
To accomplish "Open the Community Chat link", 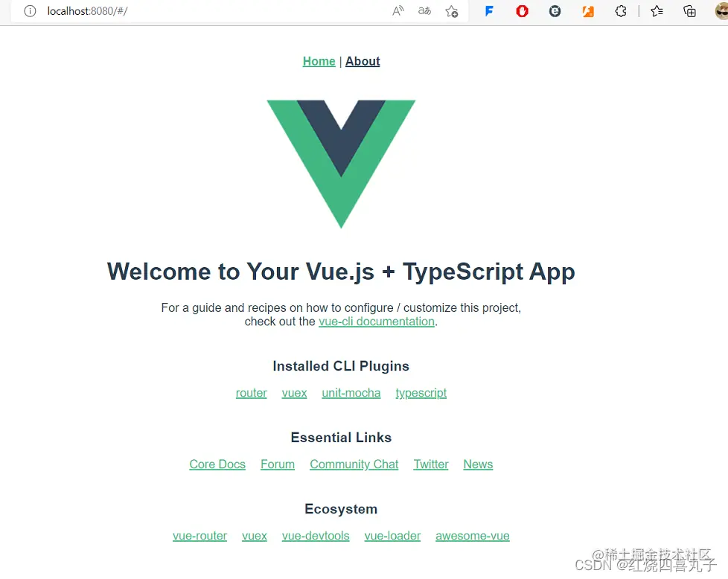I will [354, 464].
